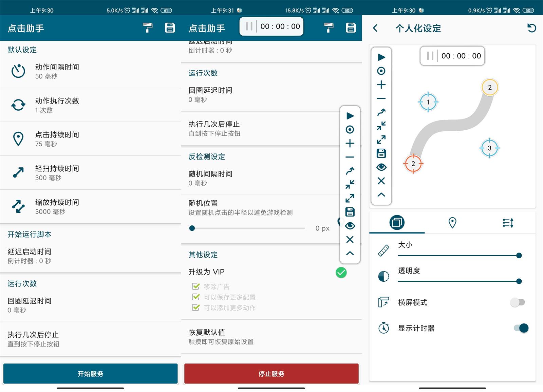Click the target record icon in floating toolbar
Screen dimensions: 543x392
[350, 130]
